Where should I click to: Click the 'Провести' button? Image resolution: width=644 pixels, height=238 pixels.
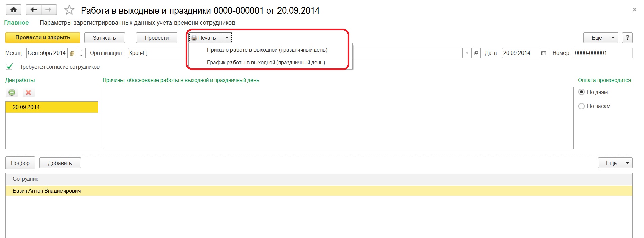click(157, 38)
